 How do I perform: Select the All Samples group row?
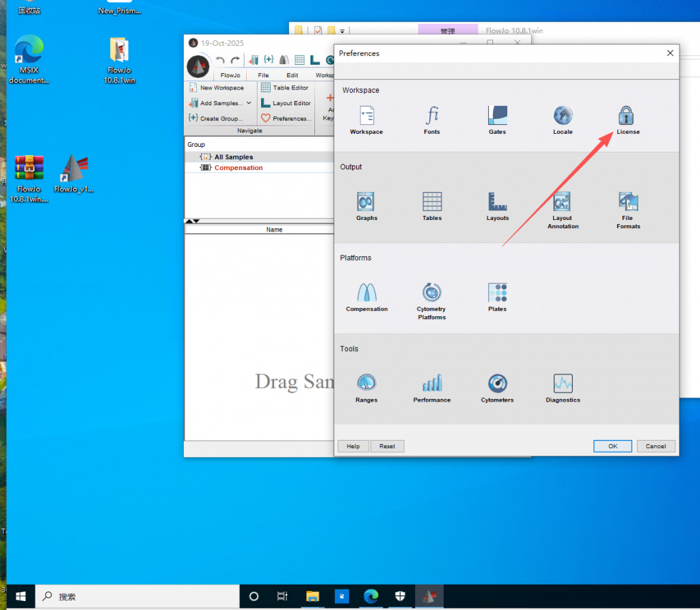(x=233, y=157)
